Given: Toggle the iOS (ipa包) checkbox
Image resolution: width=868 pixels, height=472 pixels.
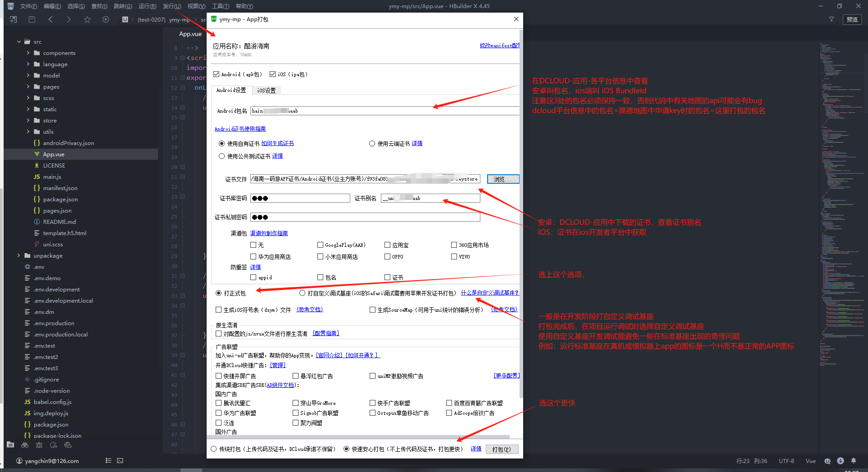Looking at the screenshot, I should 272,74.
